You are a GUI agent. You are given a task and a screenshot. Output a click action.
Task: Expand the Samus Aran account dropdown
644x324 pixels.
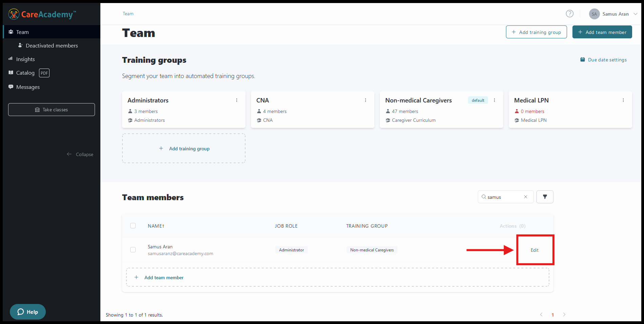point(635,14)
